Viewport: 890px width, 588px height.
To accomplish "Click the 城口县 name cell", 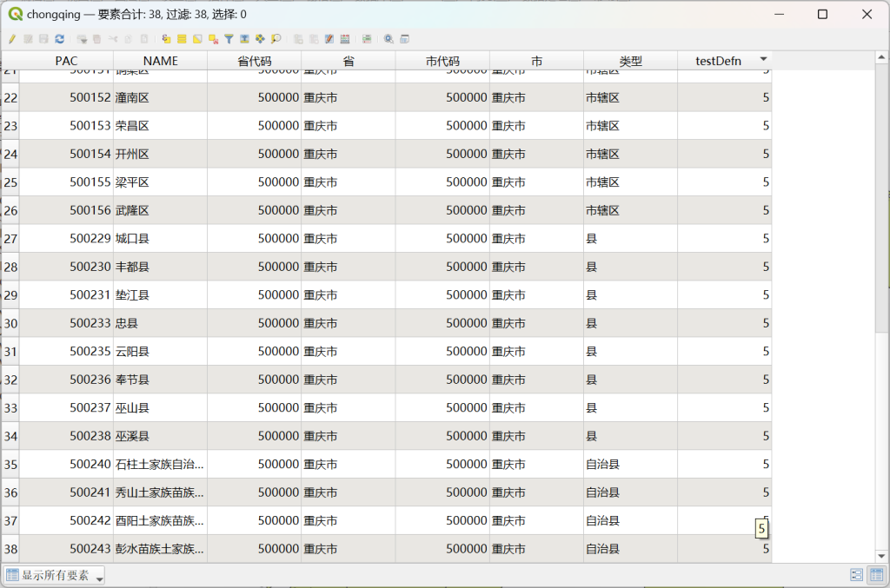I will point(161,239).
